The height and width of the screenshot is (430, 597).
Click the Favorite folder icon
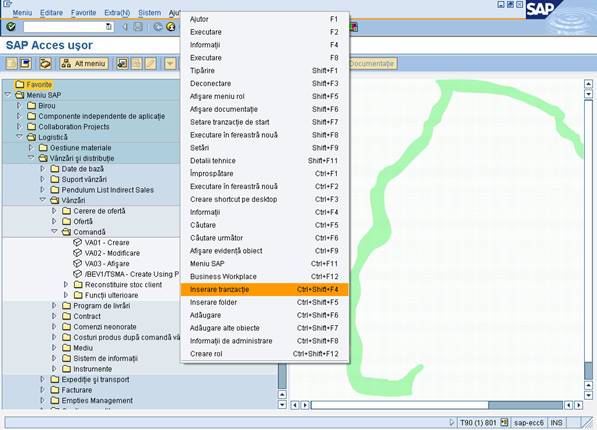(x=20, y=85)
